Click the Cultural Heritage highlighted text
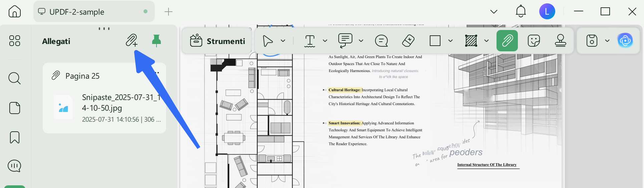644x188 pixels. tap(344, 90)
